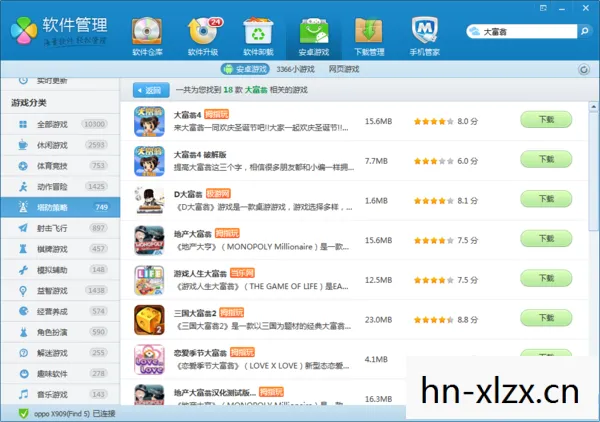The image size is (600, 422).
Task: Download 大富翁4 rated 8.0
Action: coord(546,120)
